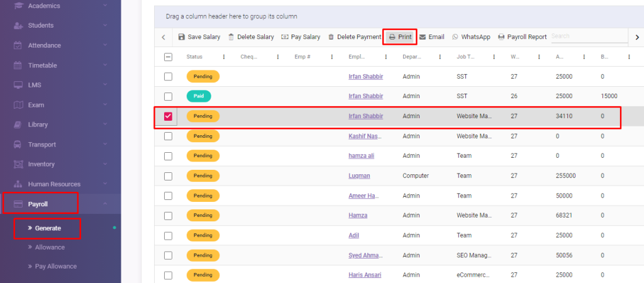Click the Pay Salary icon
The height and width of the screenshot is (283, 644).
pos(285,37)
